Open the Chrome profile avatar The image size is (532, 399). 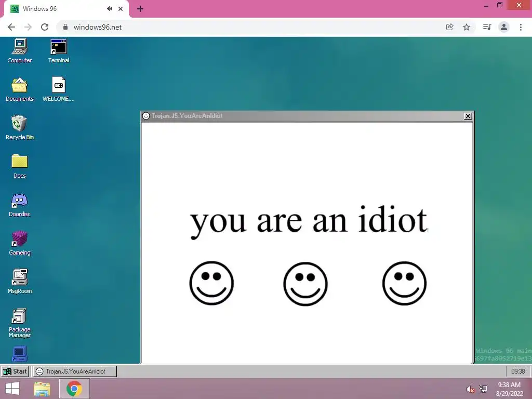pos(504,27)
